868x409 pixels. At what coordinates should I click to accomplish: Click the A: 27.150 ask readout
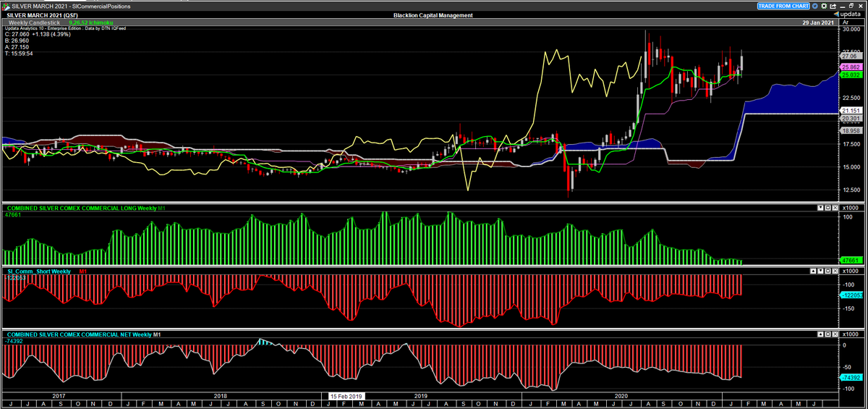15,47
